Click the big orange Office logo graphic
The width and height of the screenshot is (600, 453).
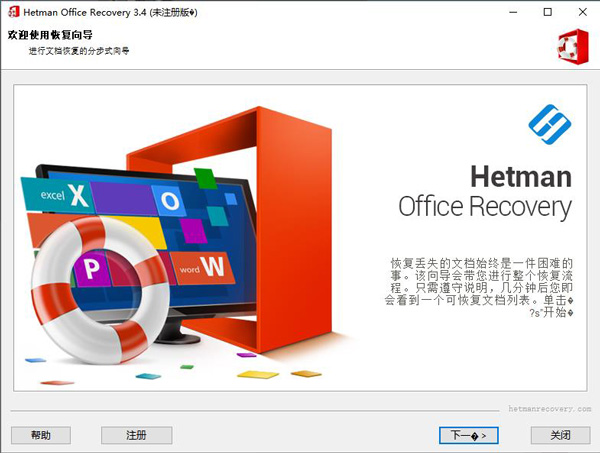pos(295,230)
